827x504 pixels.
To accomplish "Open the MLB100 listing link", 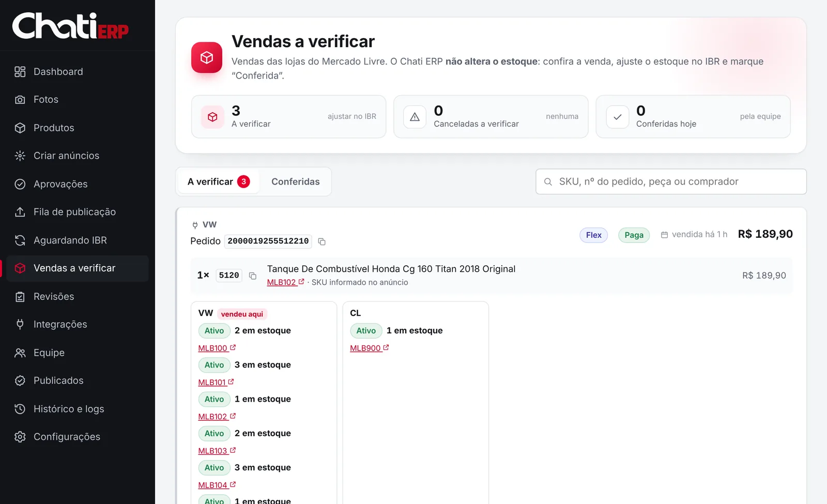I will [x=217, y=348].
